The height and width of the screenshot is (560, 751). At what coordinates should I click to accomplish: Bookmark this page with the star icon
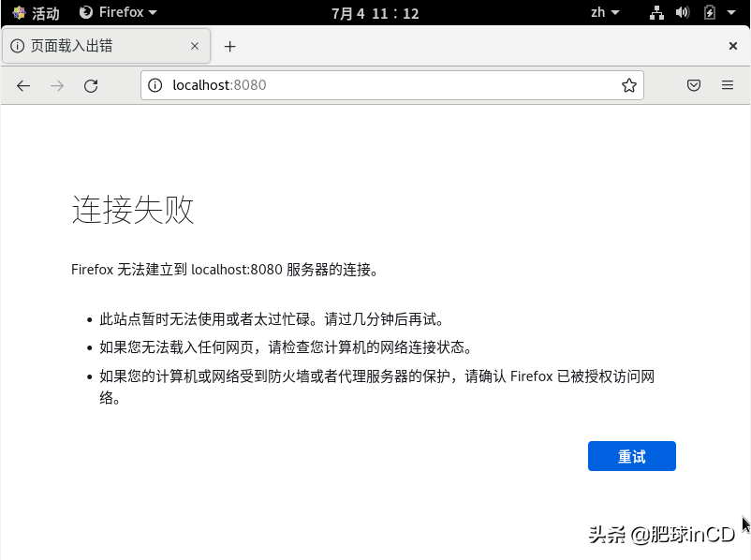(629, 85)
